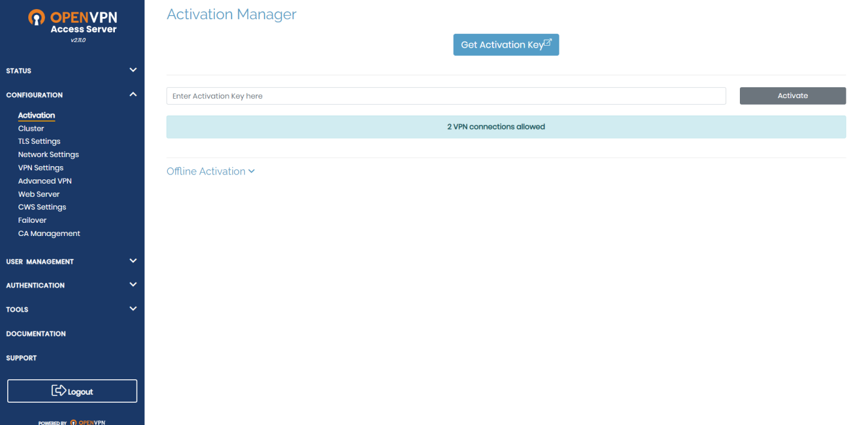
Task: Open the User Management menu heading
Action: 40,262
